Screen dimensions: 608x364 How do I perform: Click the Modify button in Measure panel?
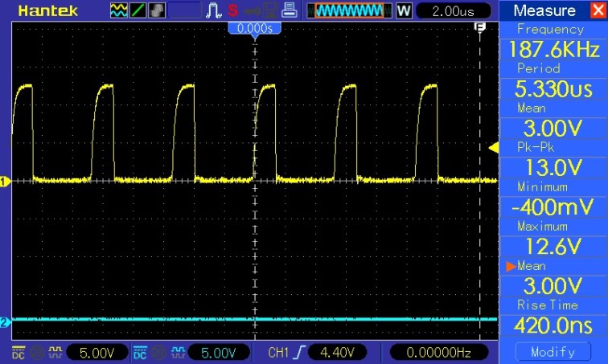[x=553, y=352]
